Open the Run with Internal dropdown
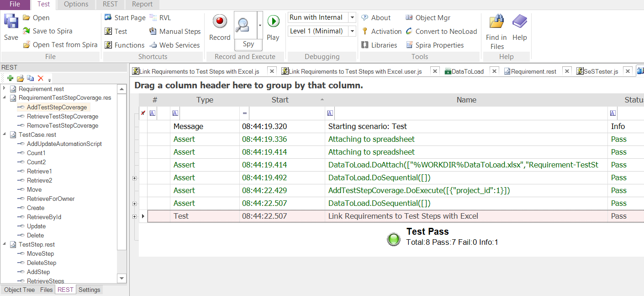Viewport: 644px width, 296px height. click(352, 18)
